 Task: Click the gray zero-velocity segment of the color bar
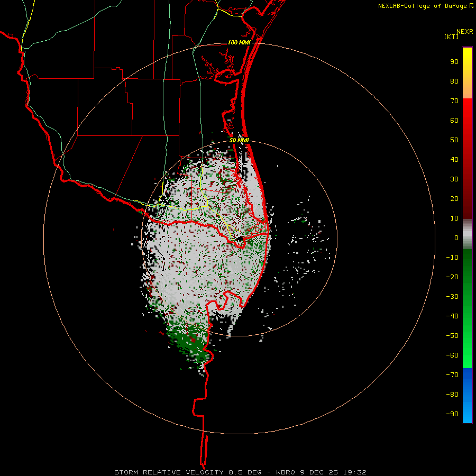(x=467, y=234)
